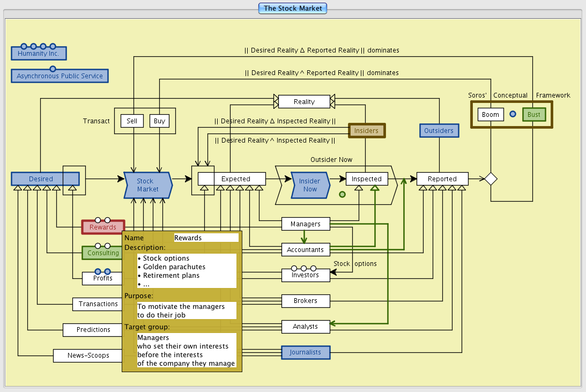Select the Boom state box

[x=490, y=115]
